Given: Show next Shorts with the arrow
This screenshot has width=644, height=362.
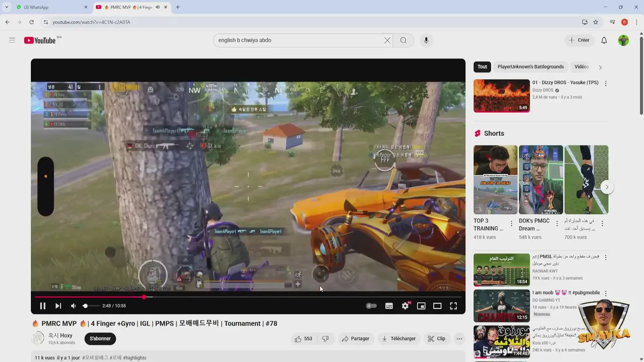Looking at the screenshot, I should 607,187.
